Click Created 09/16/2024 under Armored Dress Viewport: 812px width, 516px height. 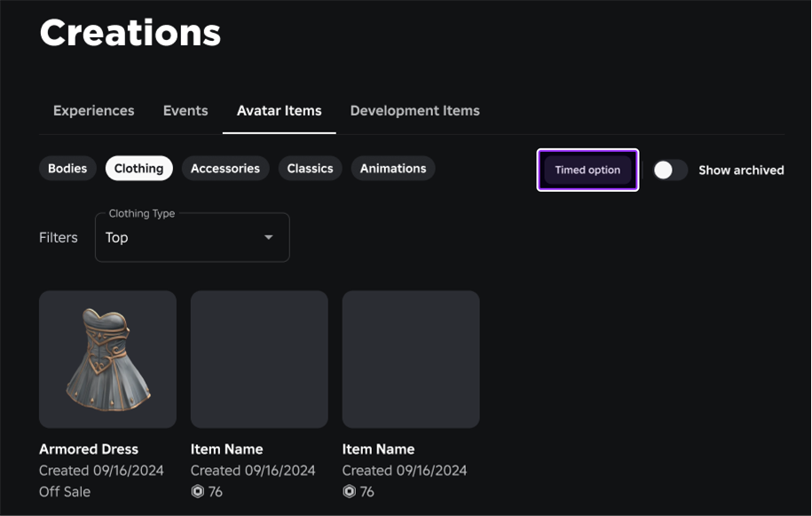101,471
